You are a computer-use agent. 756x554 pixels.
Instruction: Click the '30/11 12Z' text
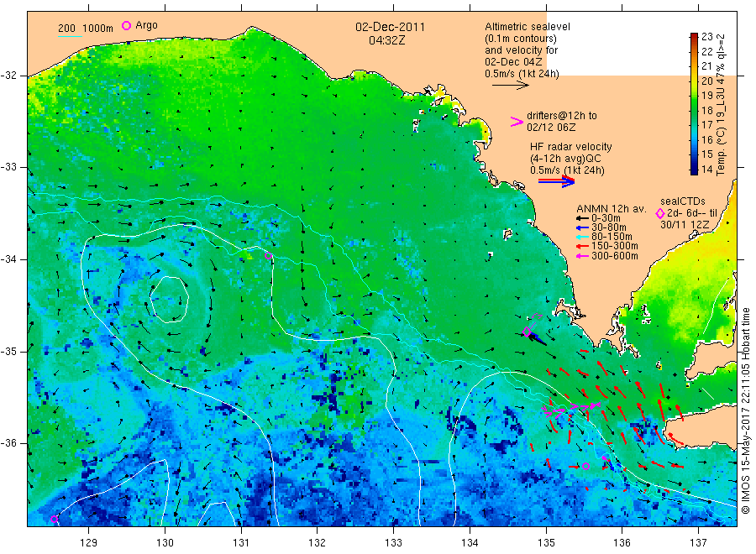(x=685, y=225)
